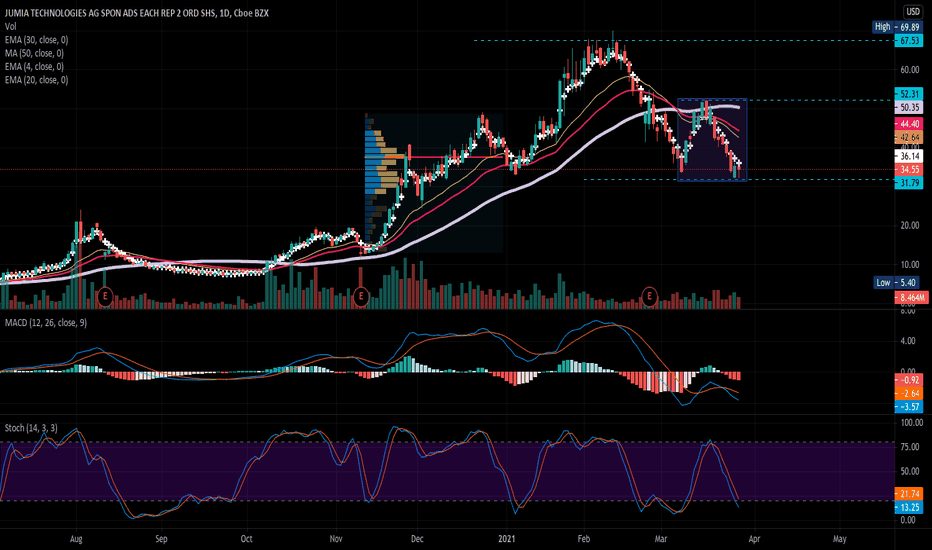932x550 pixels.
Task: Click the Feb date on time axis
Action: coord(584,539)
